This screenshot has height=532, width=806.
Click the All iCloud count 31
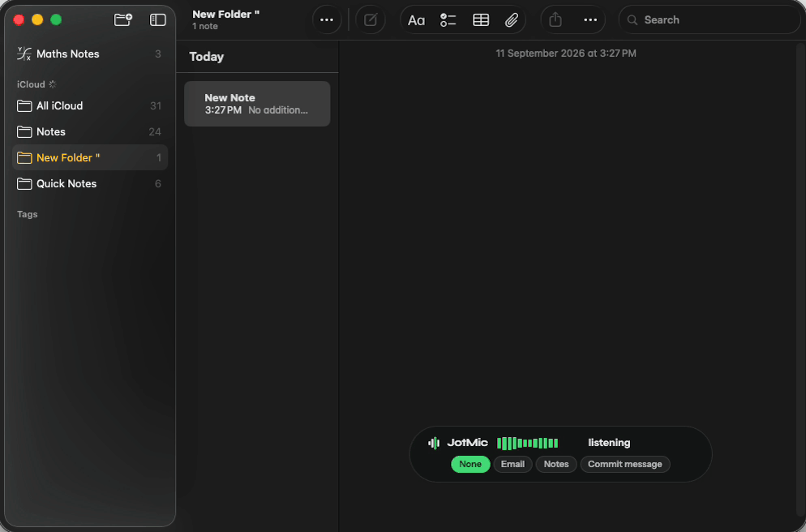156,106
